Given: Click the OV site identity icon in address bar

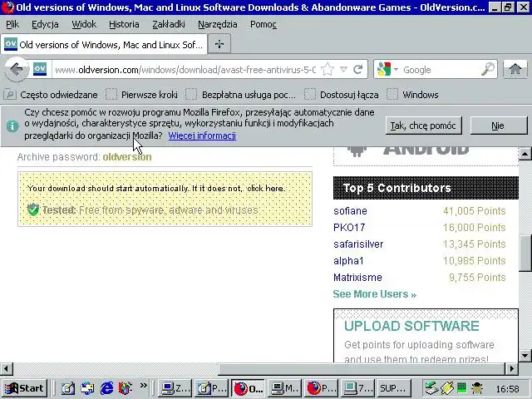Looking at the screenshot, I should tap(40, 69).
